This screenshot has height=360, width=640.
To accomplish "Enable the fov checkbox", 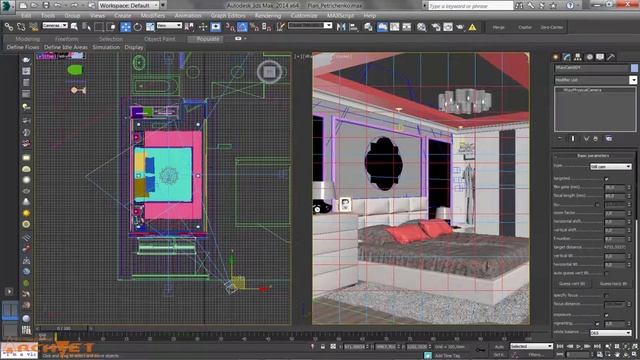I will (597, 204).
